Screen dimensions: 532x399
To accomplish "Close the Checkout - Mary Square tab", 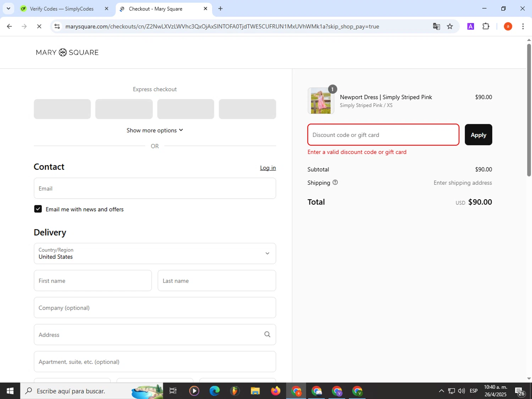I will click(205, 9).
